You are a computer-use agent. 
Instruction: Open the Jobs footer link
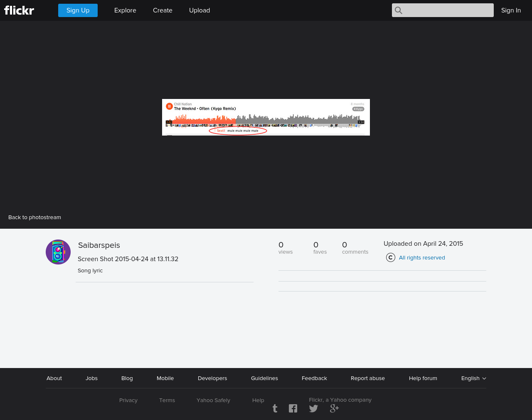point(91,378)
